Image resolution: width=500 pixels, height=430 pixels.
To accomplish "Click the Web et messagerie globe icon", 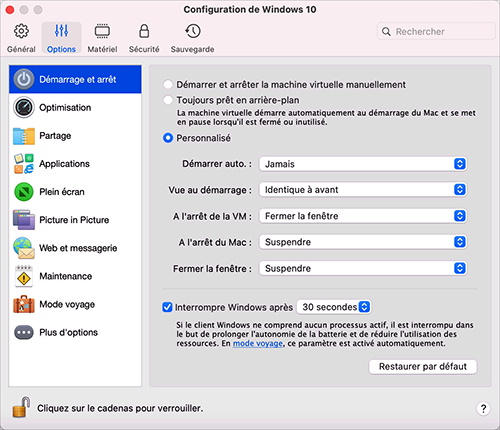I will [x=24, y=248].
